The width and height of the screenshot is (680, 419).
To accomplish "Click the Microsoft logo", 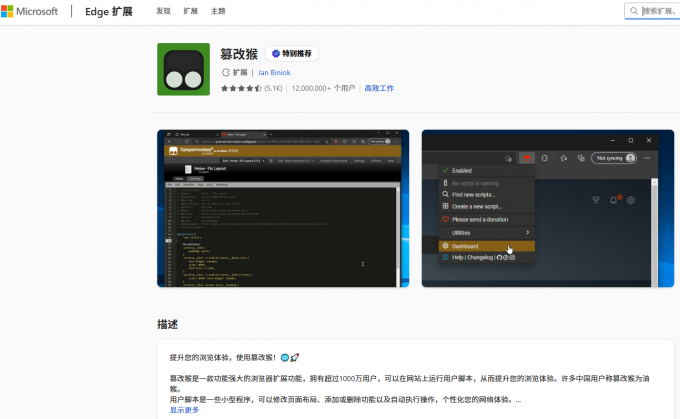I will tap(29, 11).
